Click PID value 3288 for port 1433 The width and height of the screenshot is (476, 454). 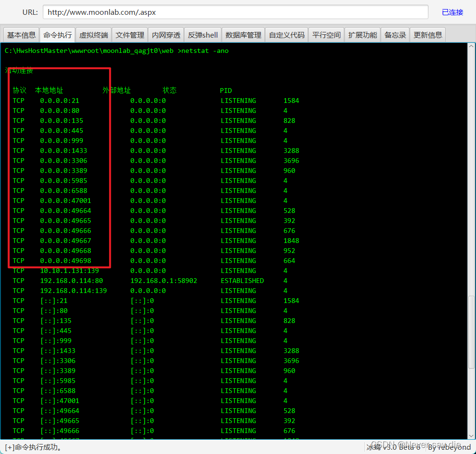point(291,151)
